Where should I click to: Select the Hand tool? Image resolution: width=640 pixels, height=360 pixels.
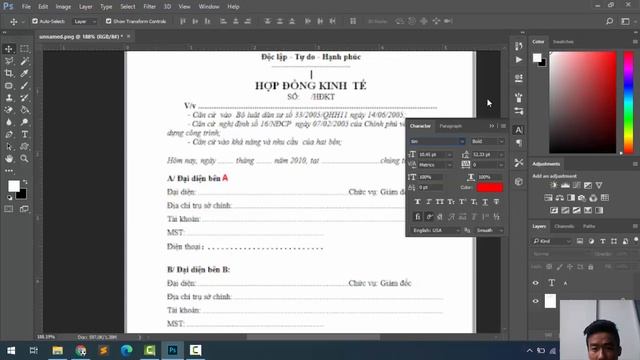[x=9, y=158]
